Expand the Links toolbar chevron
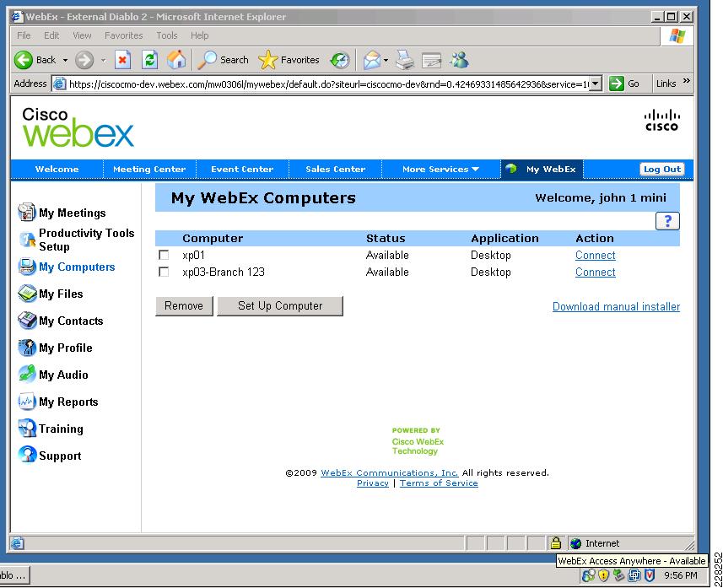This screenshot has width=723, height=588. pyautogui.click(x=687, y=81)
